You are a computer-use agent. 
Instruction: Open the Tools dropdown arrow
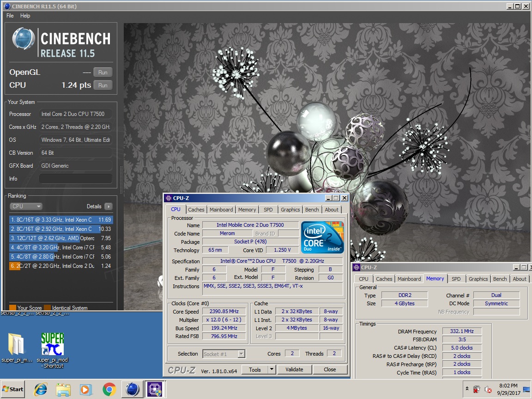pyautogui.click(x=272, y=370)
